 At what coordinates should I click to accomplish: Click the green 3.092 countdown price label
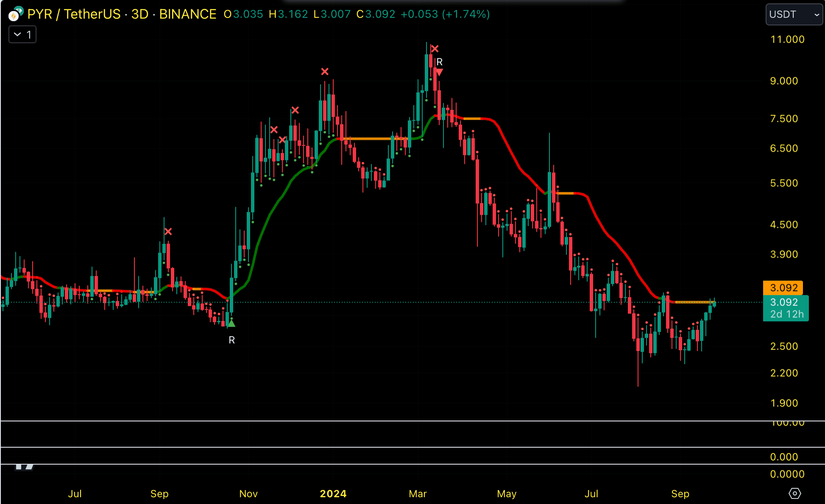[786, 308]
